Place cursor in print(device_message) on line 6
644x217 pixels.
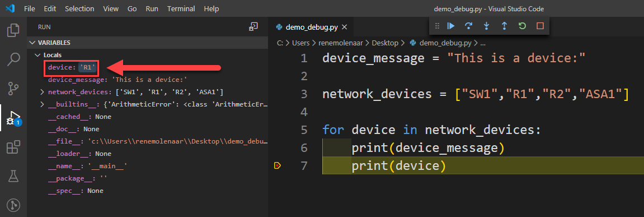click(427, 148)
